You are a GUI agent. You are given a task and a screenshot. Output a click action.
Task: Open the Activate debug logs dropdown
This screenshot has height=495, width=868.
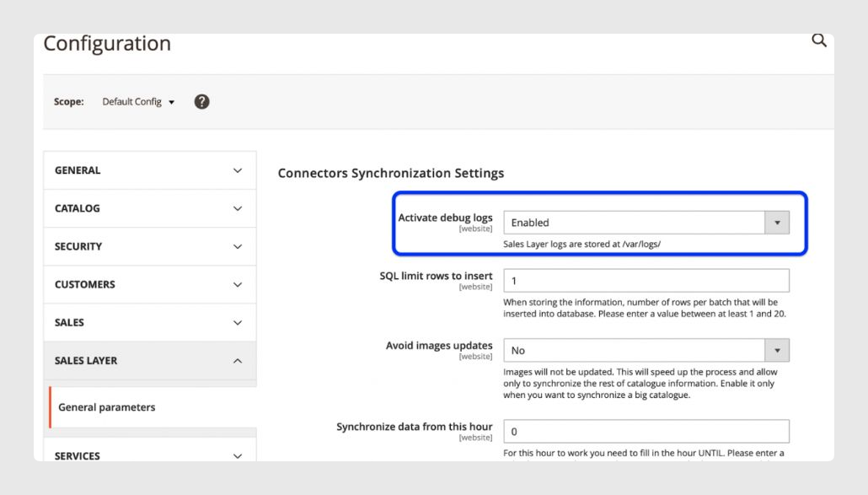[x=646, y=223]
